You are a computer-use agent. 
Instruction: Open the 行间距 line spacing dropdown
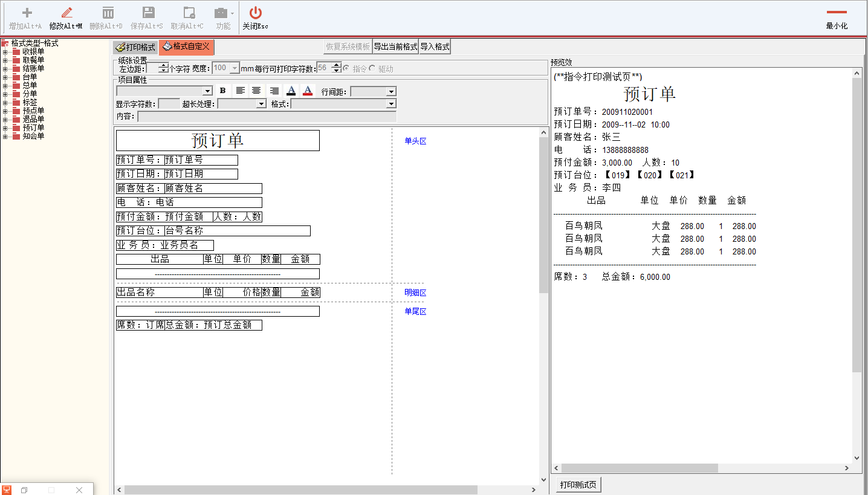pyautogui.click(x=391, y=91)
